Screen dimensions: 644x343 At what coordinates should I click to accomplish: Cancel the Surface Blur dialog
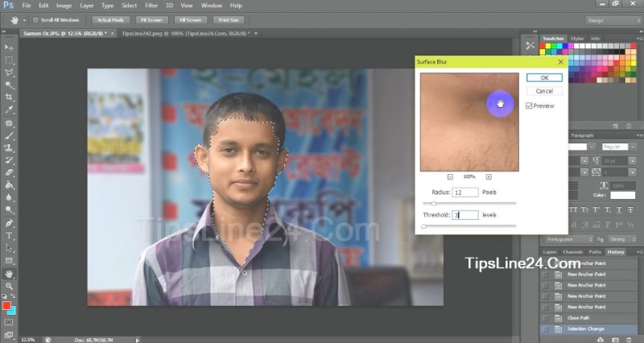coord(544,91)
